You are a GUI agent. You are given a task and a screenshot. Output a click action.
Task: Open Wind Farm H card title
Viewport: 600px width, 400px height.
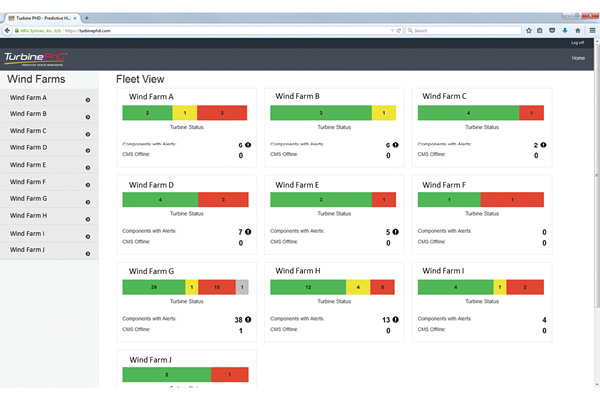tap(298, 271)
